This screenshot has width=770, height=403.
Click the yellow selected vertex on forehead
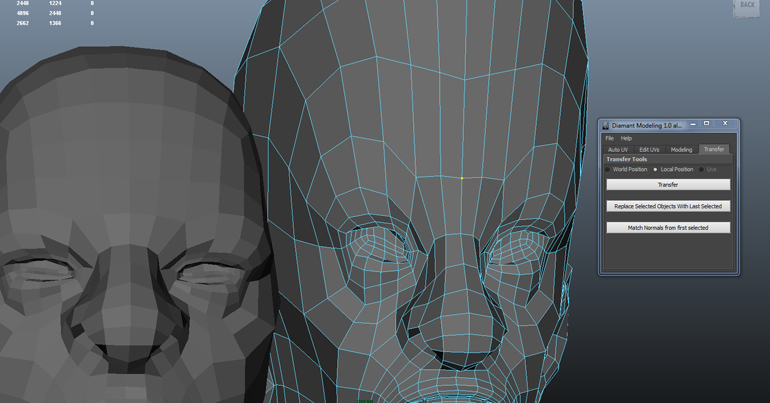[x=462, y=179]
